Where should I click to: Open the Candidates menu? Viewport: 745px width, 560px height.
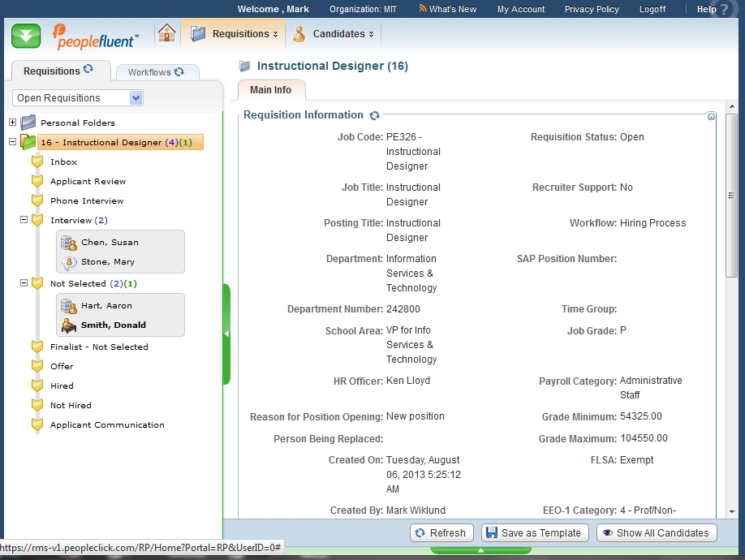(334, 34)
